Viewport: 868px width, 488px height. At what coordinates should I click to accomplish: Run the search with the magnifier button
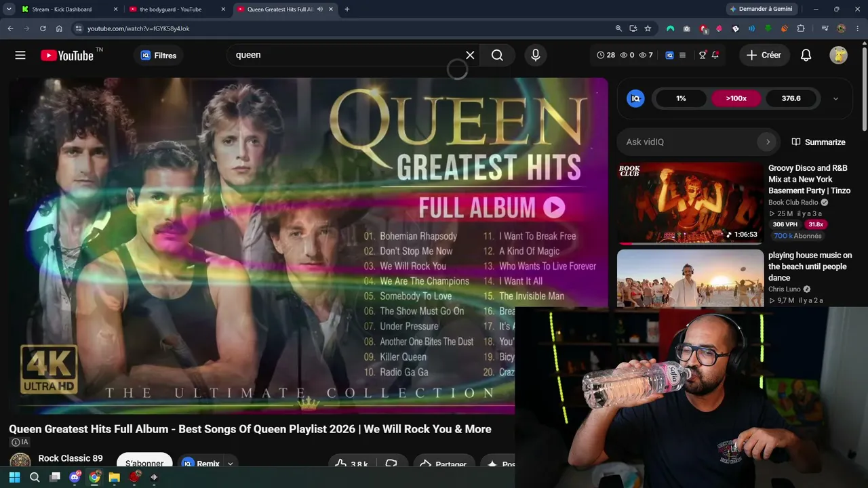click(497, 56)
